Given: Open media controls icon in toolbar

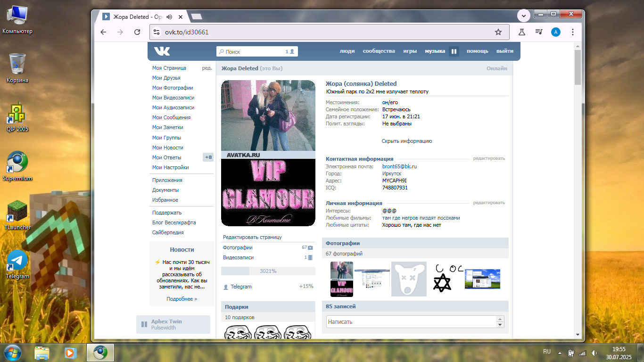Looking at the screenshot, I should (539, 32).
